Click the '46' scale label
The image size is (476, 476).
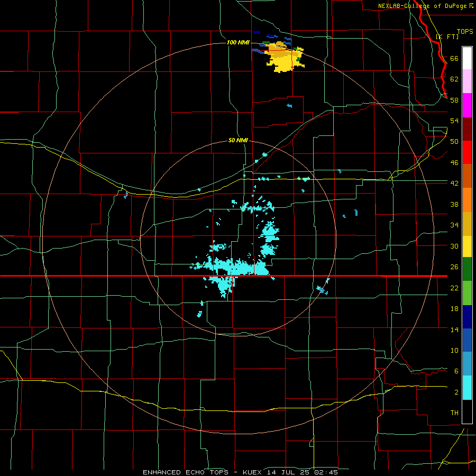[454, 163]
